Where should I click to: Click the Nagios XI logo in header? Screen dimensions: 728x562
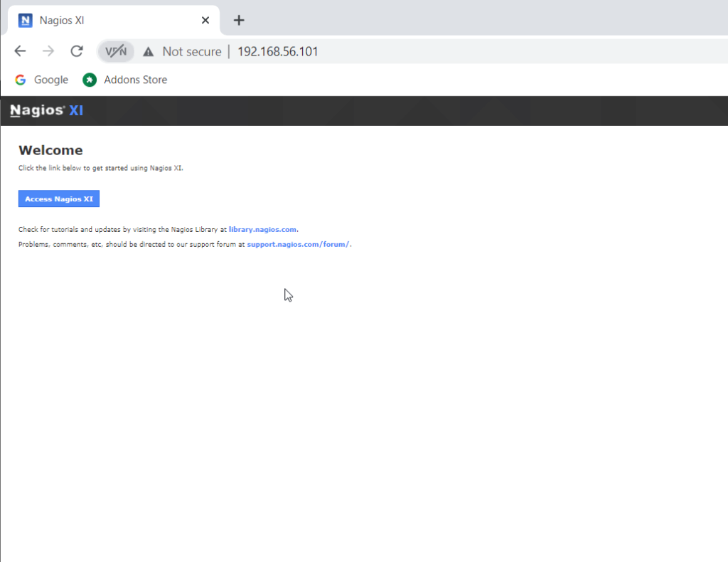tap(46, 110)
